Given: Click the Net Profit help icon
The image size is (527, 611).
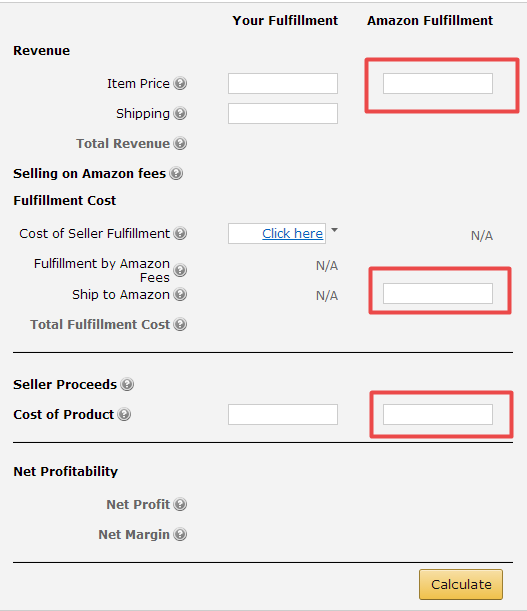Looking at the screenshot, I should 180,504.
